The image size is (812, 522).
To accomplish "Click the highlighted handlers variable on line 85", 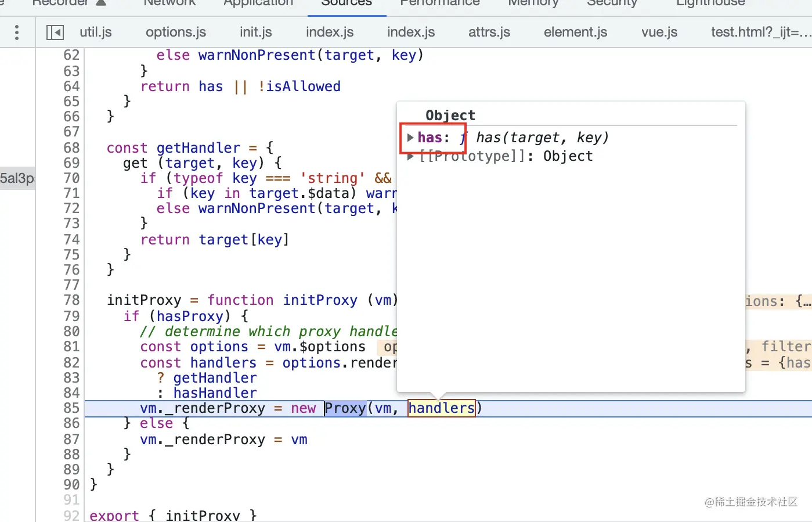I will [441, 408].
